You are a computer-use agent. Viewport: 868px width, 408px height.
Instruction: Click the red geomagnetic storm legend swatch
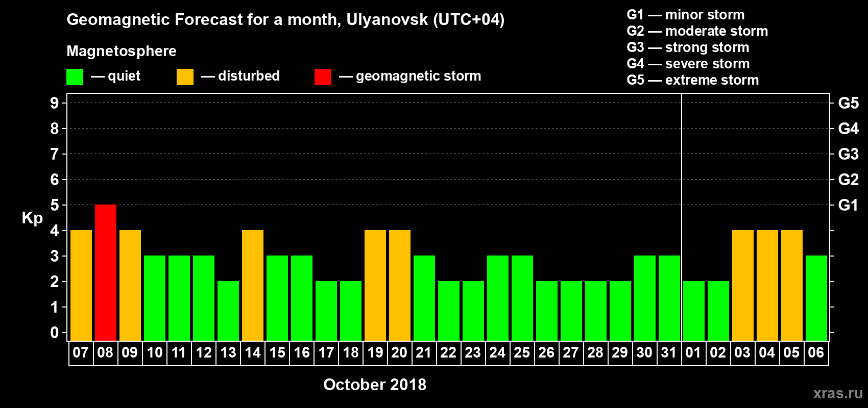coord(323,77)
